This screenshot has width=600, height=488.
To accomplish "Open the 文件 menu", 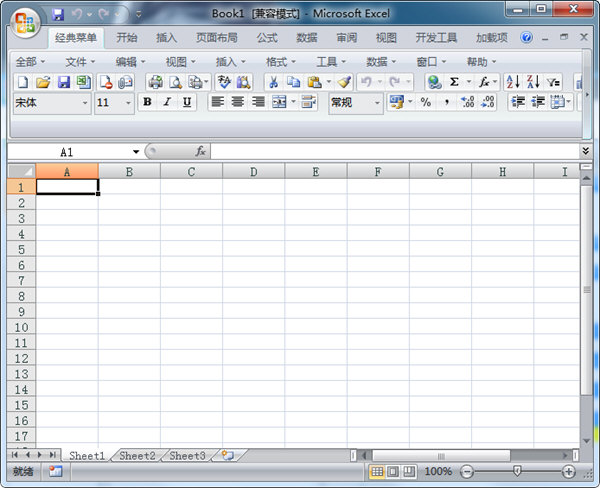I will pyautogui.click(x=80, y=62).
